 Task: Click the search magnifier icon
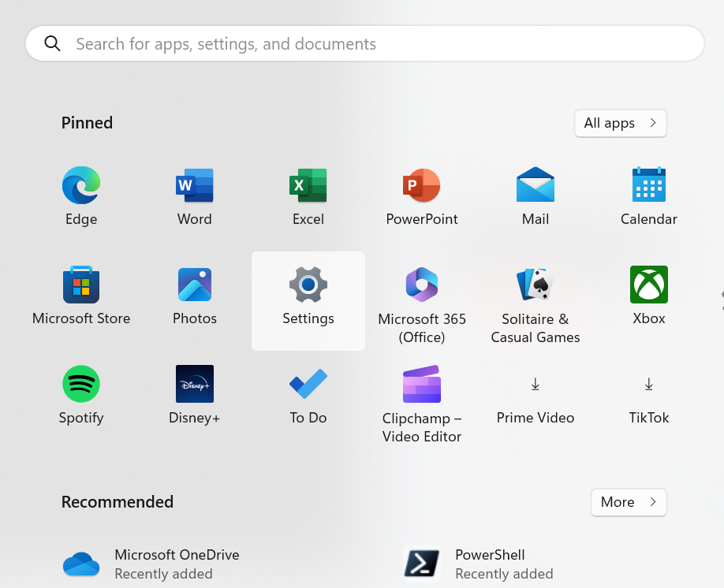click(x=52, y=43)
